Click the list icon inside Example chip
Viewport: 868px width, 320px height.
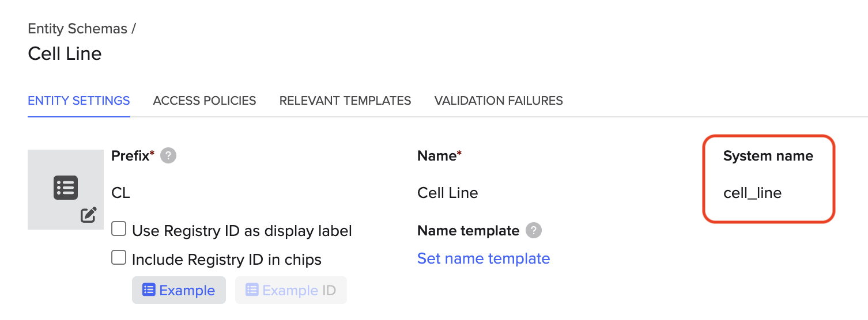[149, 290]
